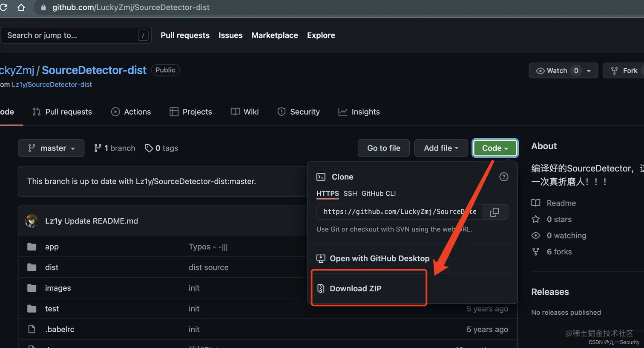Reload the page with the refresh icon
Image resolution: width=644 pixels, height=348 pixels.
tap(3, 7)
